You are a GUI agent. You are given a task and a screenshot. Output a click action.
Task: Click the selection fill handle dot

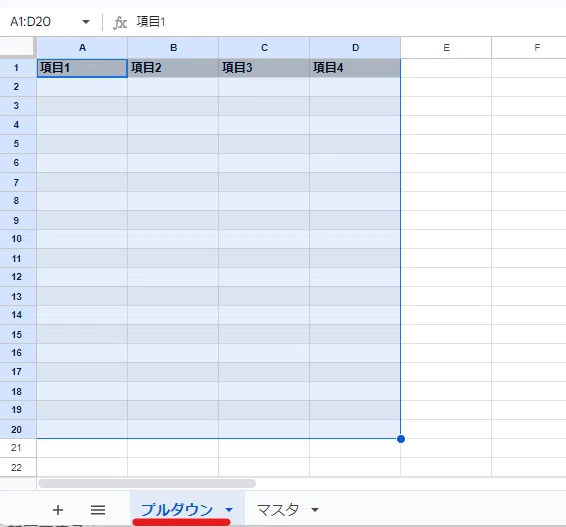(401, 439)
